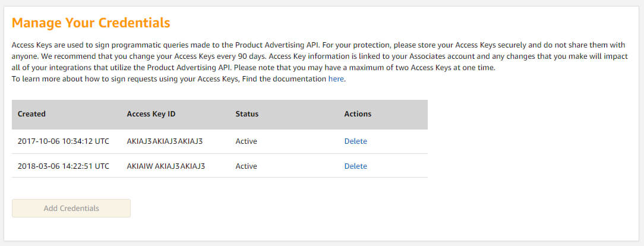
Task: Click the Access Keys description paragraph
Action: [320, 56]
